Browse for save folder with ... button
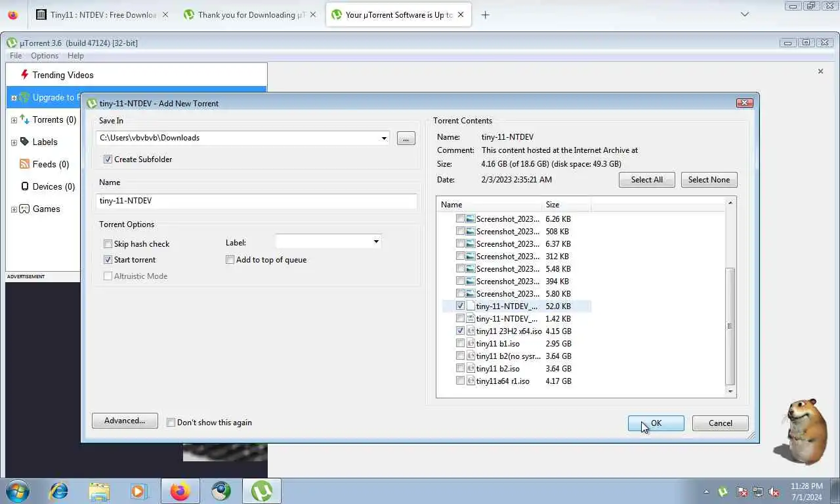This screenshot has height=504, width=840. [x=406, y=138]
